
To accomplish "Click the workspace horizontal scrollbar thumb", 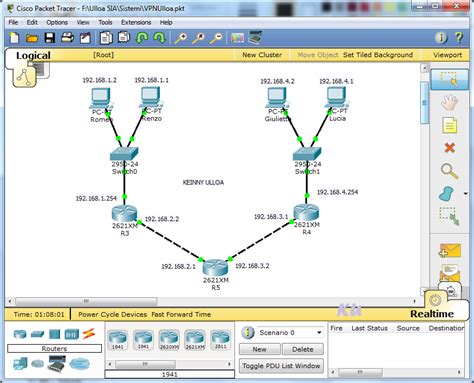I will pyautogui.click(x=86, y=301).
